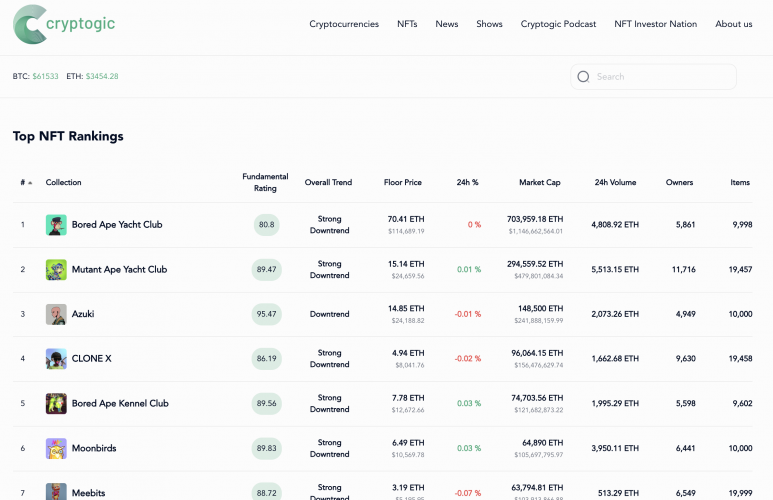Click the 294,559.52 ETH market cap
The image size is (773, 500).
(535, 264)
